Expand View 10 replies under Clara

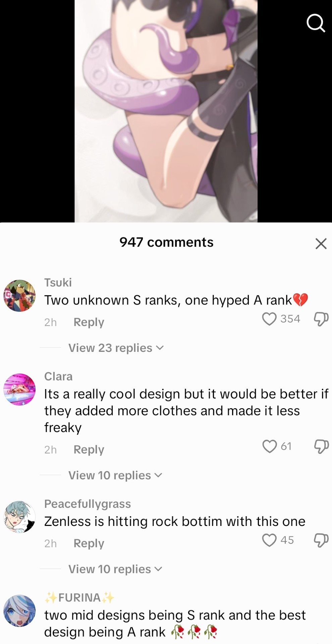[x=115, y=475]
